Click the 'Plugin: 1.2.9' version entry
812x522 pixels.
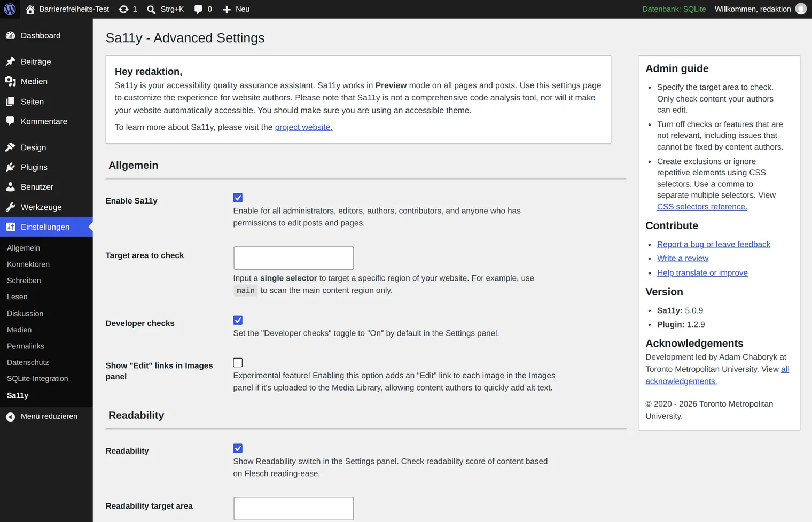pyautogui.click(x=681, y=324)
